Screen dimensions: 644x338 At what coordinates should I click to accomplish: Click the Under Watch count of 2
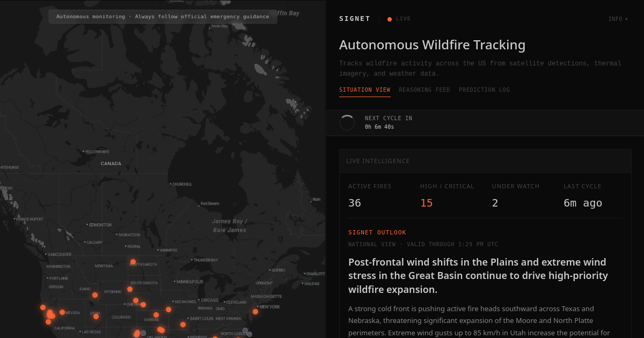[495, 203]
